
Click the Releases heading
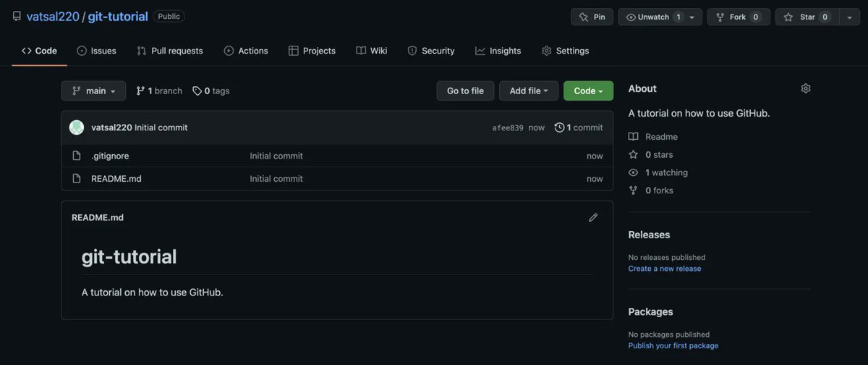click(x=649, y=235)
